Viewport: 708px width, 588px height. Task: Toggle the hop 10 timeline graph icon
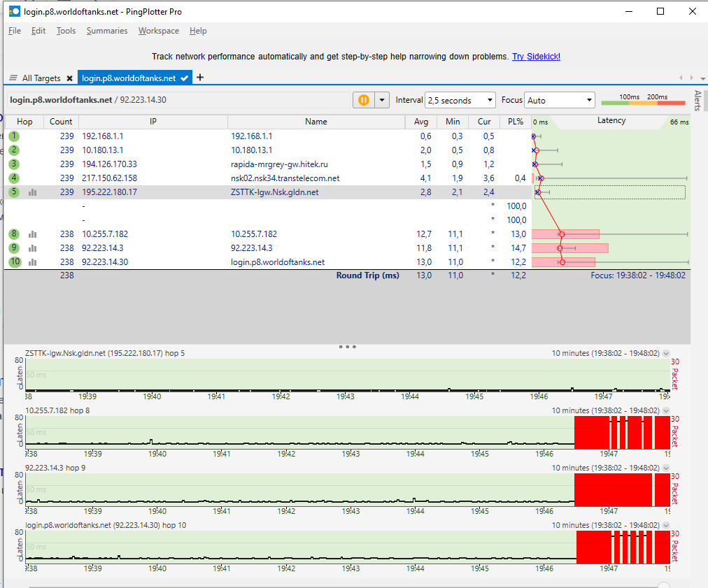[32, 262]
